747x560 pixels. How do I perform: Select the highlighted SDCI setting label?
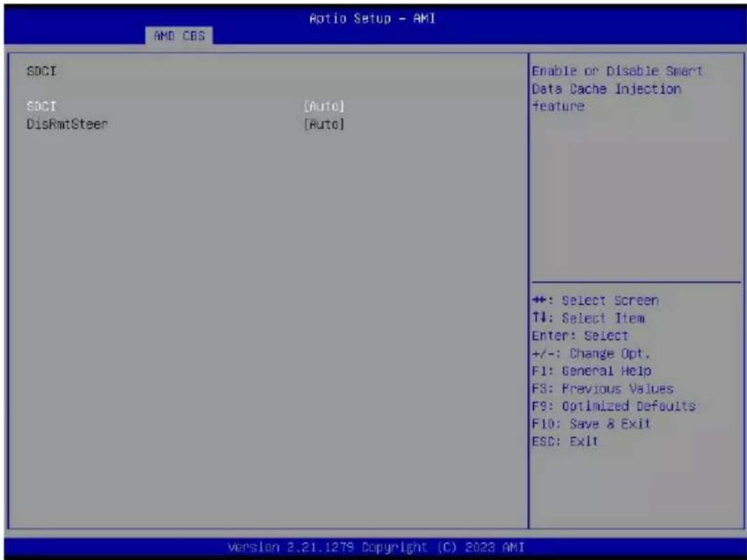[41, 106]
